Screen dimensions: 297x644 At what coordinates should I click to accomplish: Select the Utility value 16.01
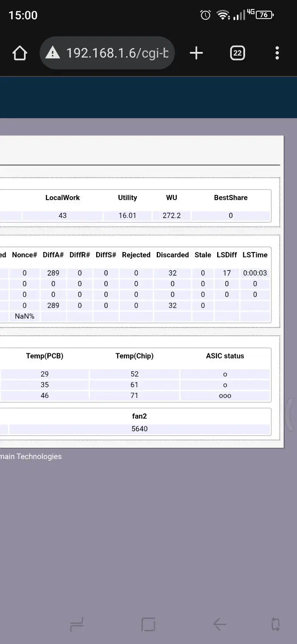coord(127,216)
